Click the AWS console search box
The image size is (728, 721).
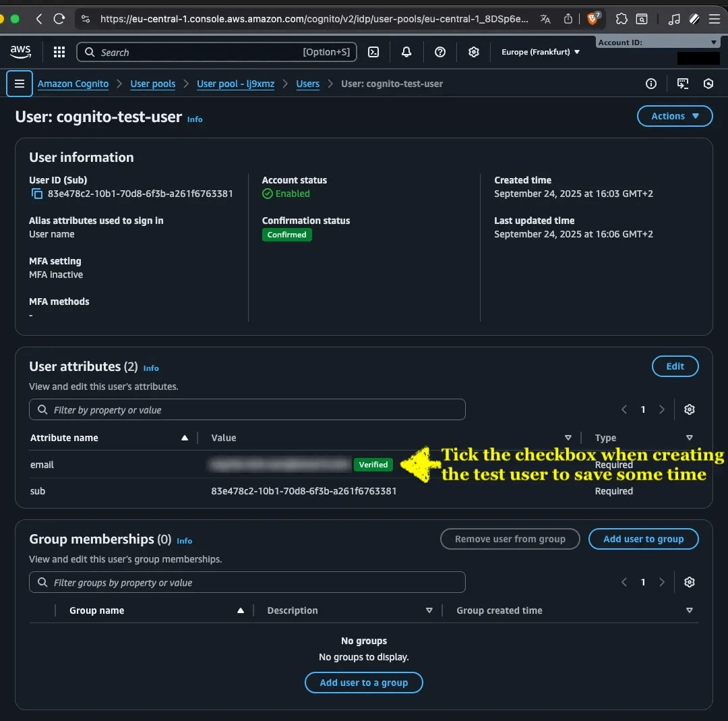coord(216,52)
